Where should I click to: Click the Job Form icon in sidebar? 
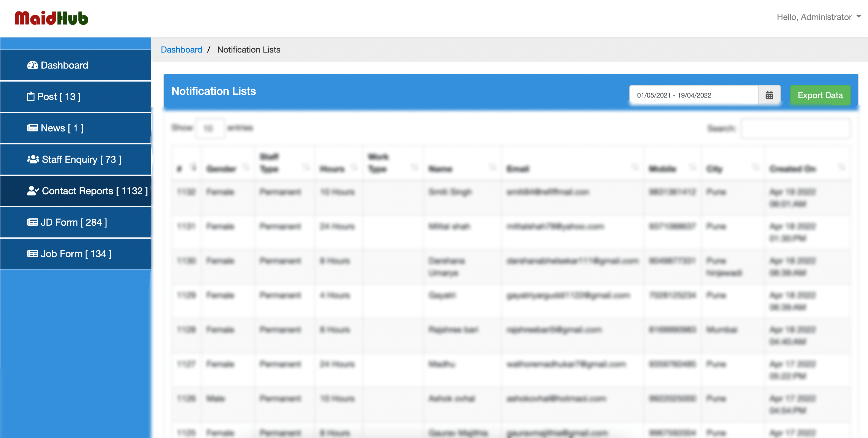click(x=32, y=253)
